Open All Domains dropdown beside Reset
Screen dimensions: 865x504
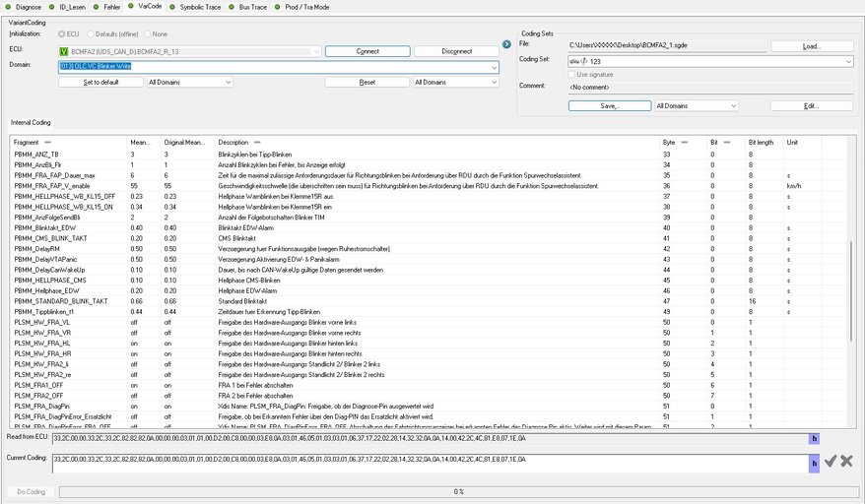point(456,82)
